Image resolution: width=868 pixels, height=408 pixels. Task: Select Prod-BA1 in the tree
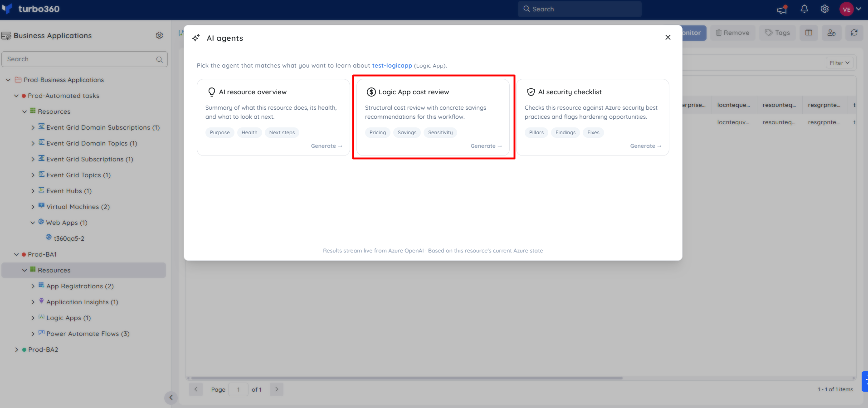click(x=42, y=254)
